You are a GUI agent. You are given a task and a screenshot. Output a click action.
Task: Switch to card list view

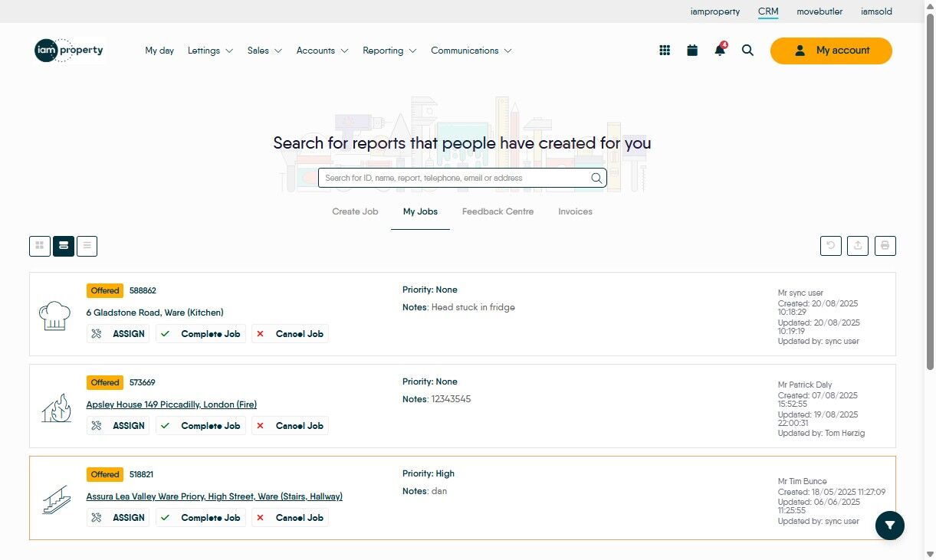coord(64,246)
